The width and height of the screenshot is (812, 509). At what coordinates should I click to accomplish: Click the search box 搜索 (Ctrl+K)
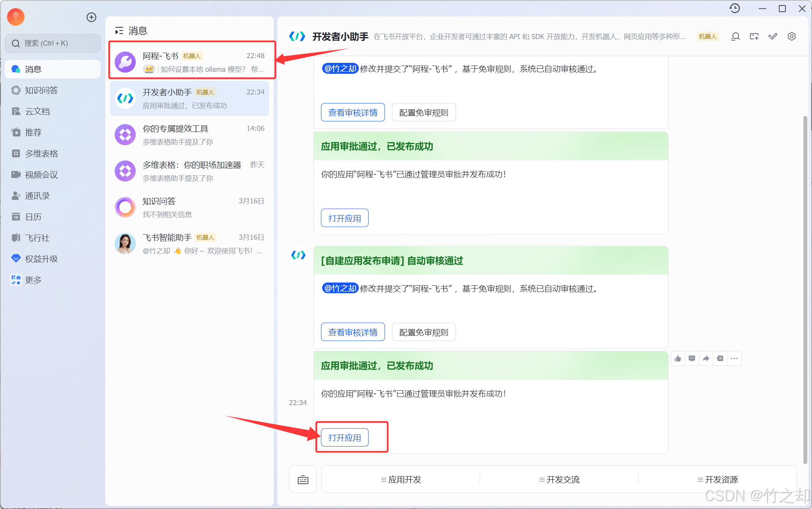point(53,43)
